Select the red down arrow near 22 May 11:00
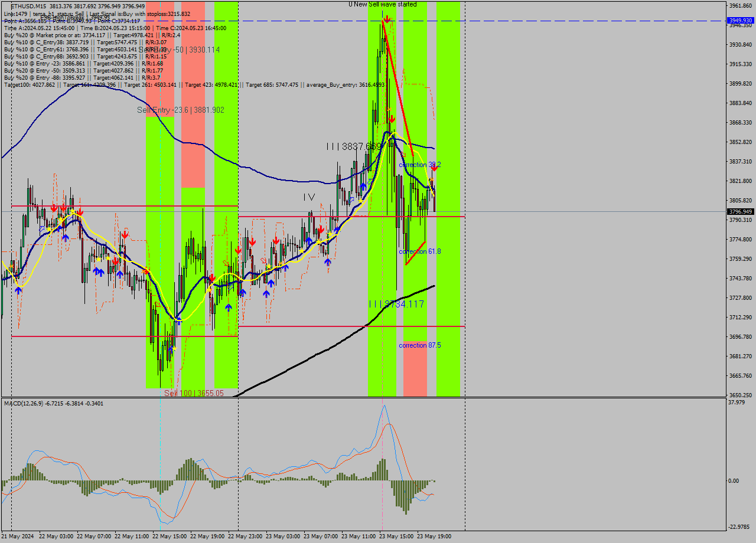 [x=125, y=235]
